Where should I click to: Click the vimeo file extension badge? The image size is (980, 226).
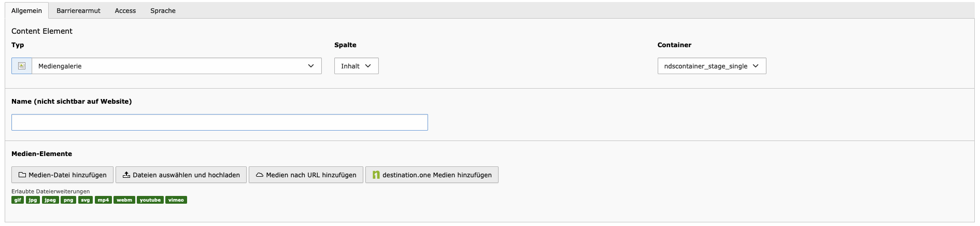pyautogui.click(x=176, y=200)
